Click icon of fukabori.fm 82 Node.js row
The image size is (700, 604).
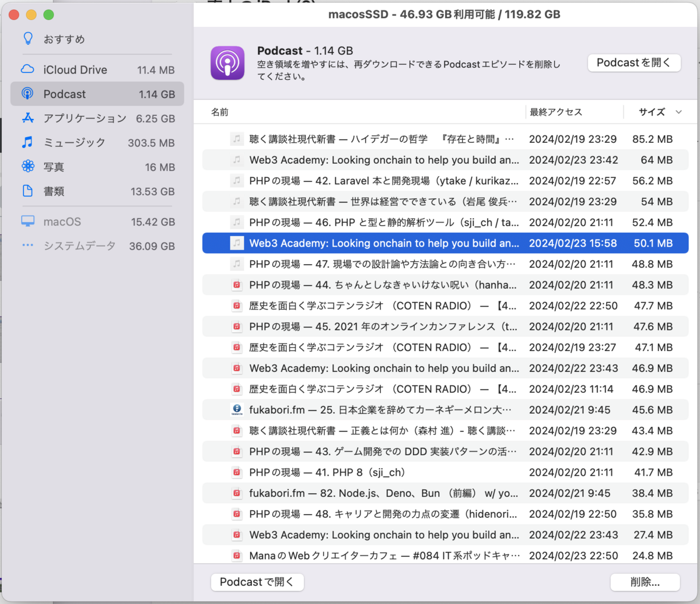[x=236, y=493]
